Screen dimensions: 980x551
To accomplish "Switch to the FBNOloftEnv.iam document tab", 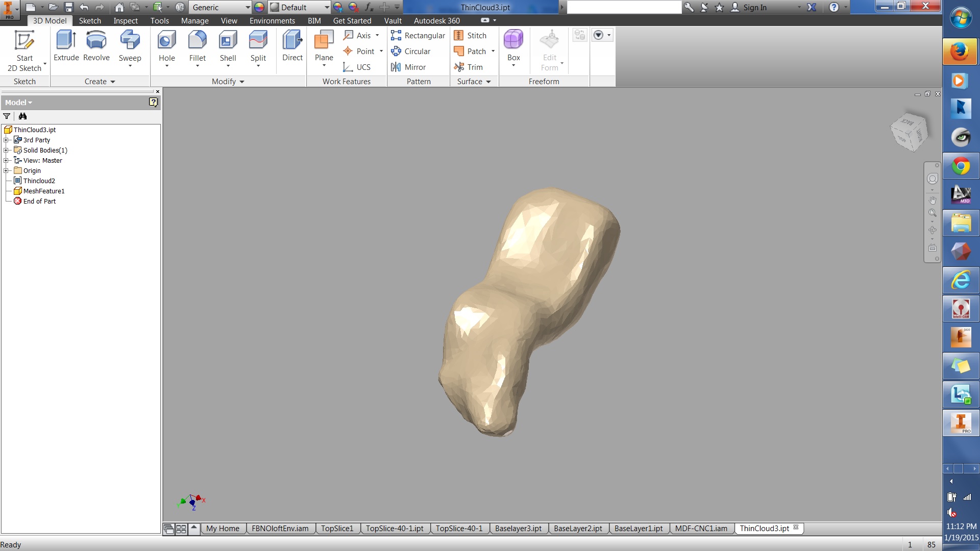I will (x=280, y=529).
